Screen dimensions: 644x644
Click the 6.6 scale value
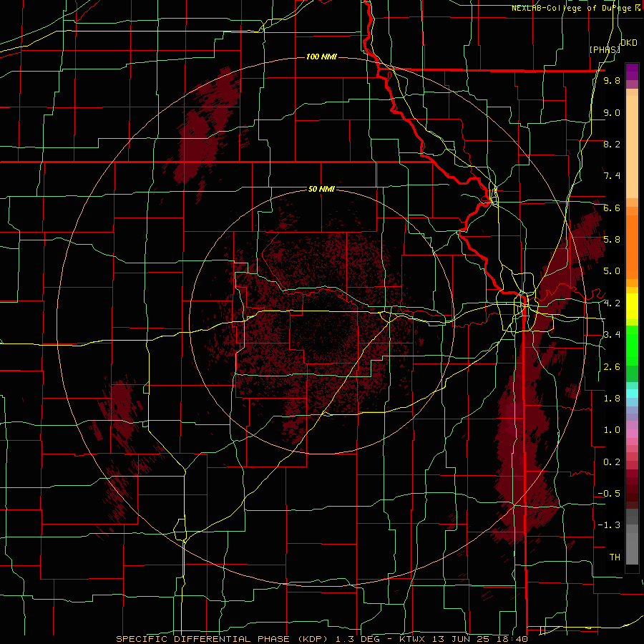click(x=612, y=208)
